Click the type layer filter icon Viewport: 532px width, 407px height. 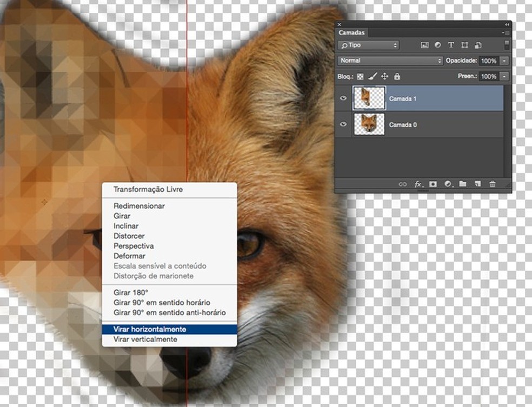[450, 45]
